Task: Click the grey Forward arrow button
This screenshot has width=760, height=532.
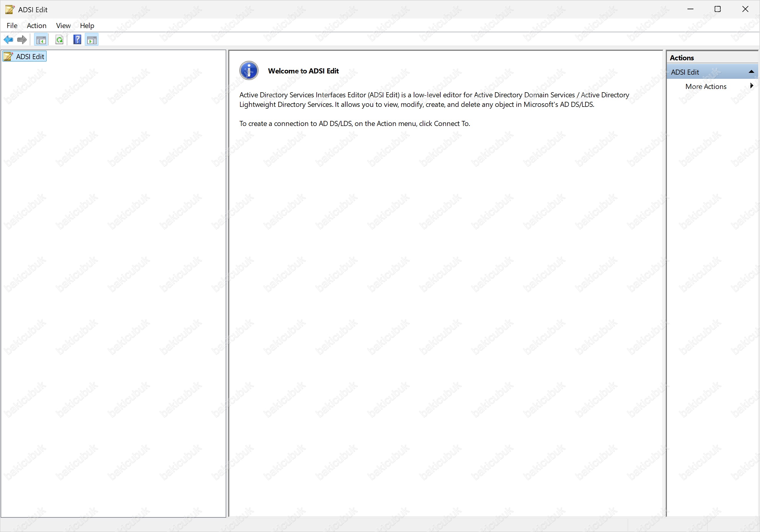Action: pyautogui.click(x=22, y=40)
